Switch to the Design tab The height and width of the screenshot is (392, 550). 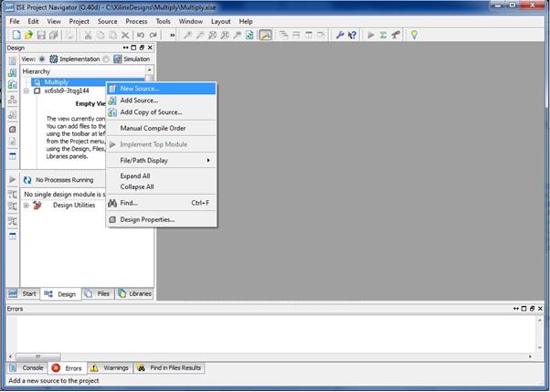(x=60, y=294)
